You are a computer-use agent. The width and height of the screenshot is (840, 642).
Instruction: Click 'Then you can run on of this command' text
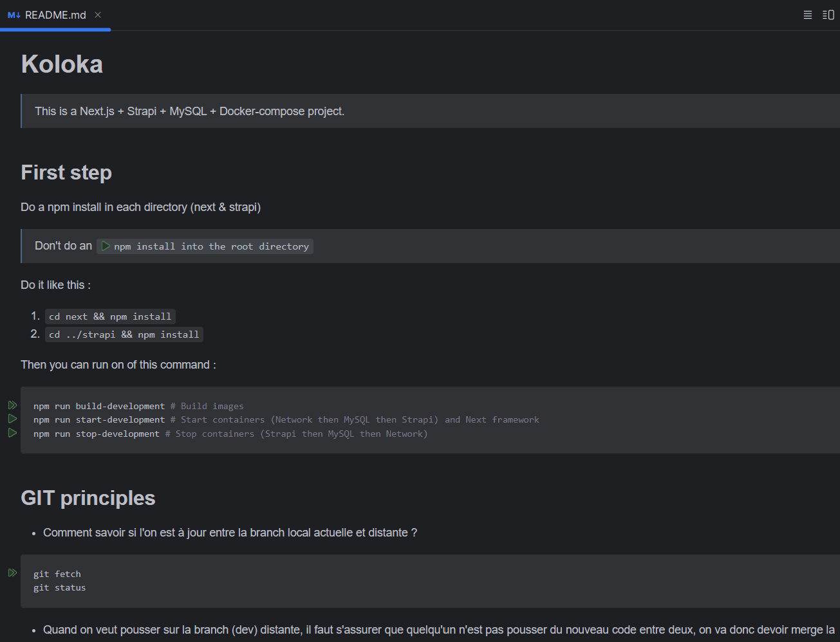click(118, 365)
